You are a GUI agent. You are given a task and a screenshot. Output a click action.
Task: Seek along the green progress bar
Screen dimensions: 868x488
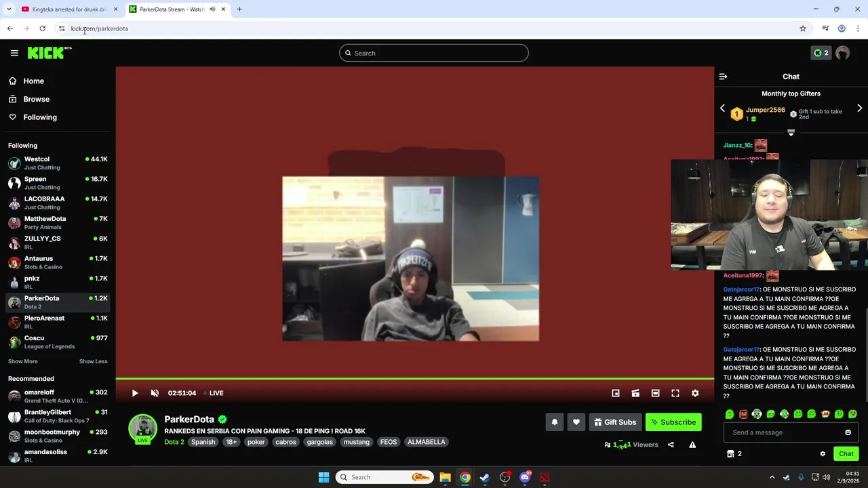[x=414, y=379]
